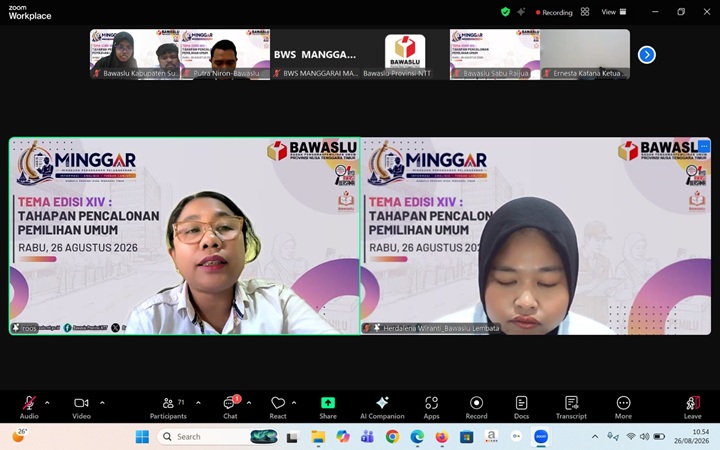This screenshot has width=720, height=450.
Task: Open options on Herdalena Wiranti video tile
Action: coord(704,146)
